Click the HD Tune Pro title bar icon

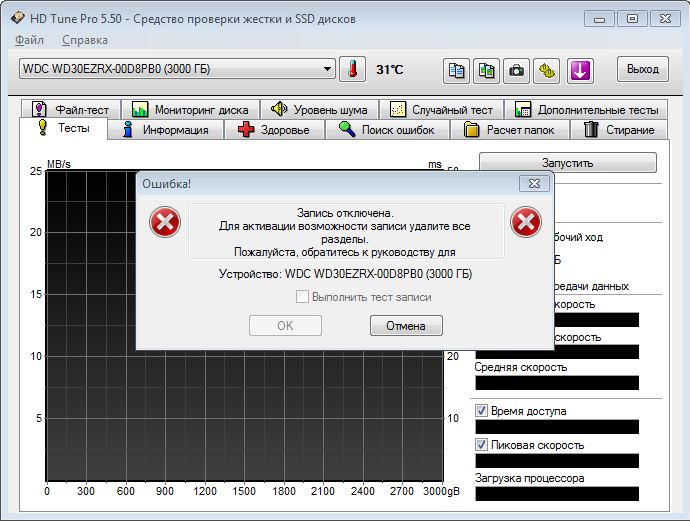tap(18, 18)
